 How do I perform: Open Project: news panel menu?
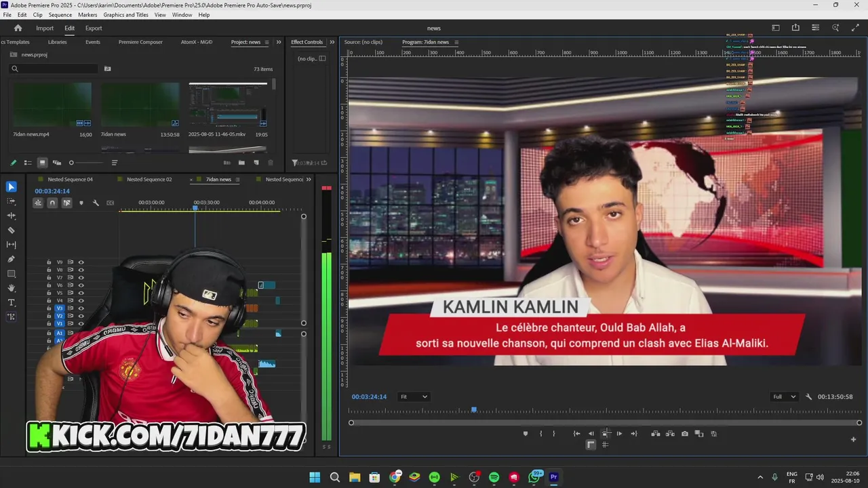point(267,42)
